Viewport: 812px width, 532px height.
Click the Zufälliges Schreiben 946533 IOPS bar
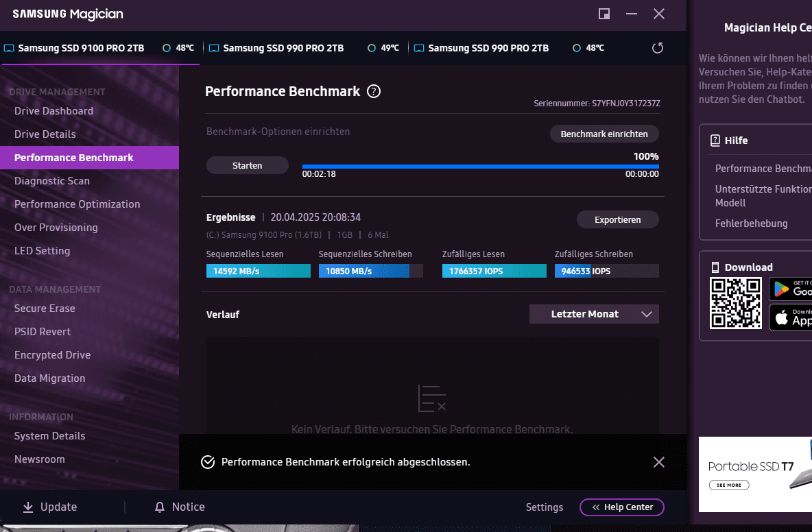tap(606, 271)
